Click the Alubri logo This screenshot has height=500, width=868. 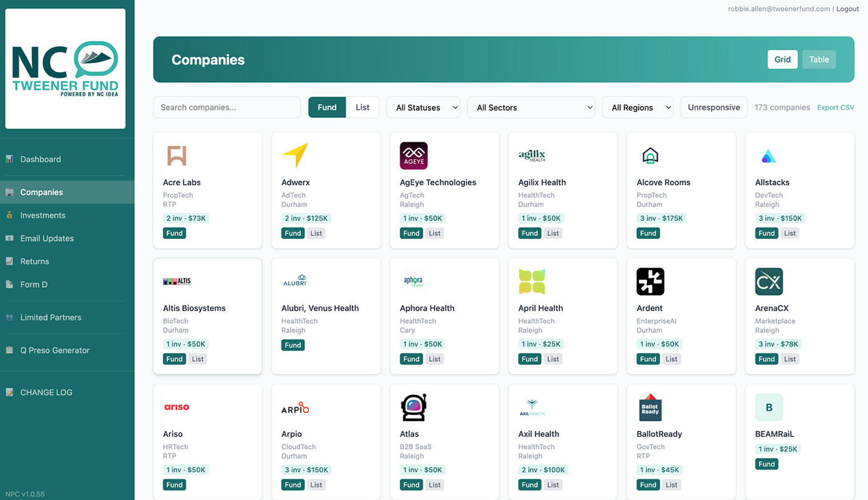(295, 281)
